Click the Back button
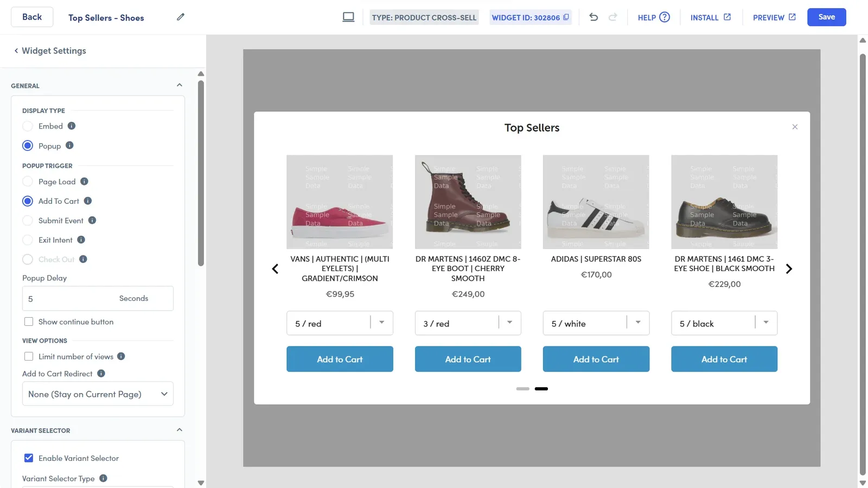This screenshot has width=868, height=488. pos(32,17)
